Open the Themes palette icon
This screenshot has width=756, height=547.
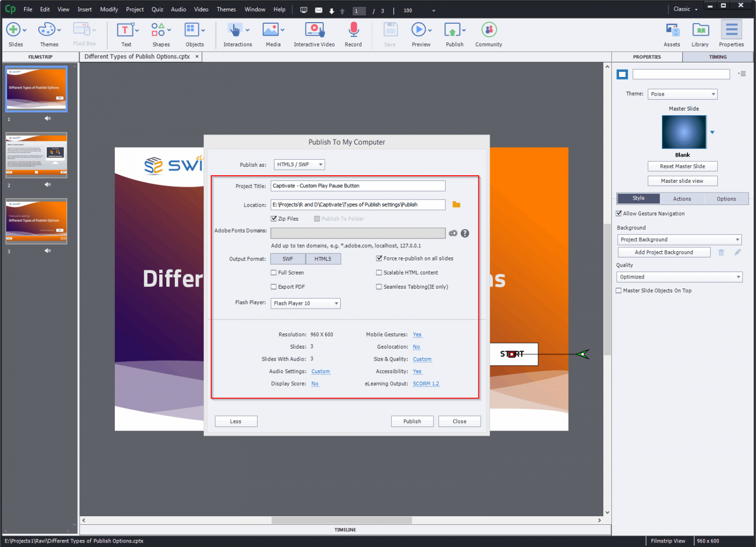tap(46, 30)
